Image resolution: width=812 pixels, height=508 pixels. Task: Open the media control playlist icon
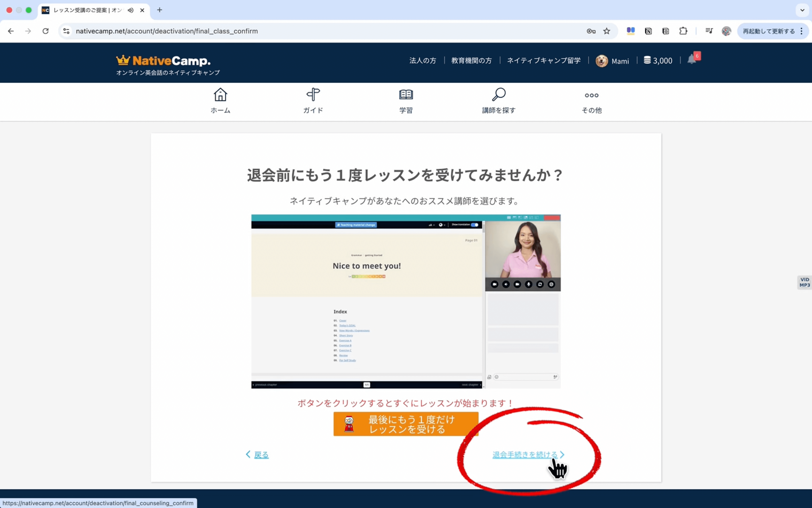pos(709,31)
